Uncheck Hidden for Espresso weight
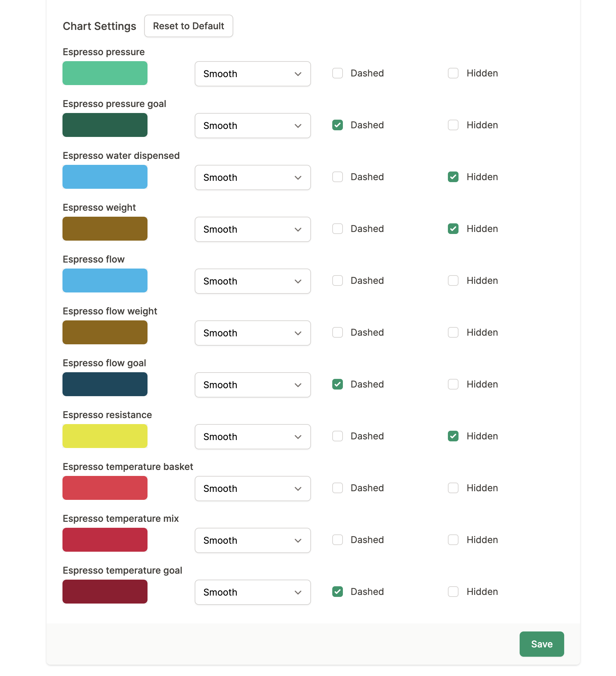 tap(453, 228)
